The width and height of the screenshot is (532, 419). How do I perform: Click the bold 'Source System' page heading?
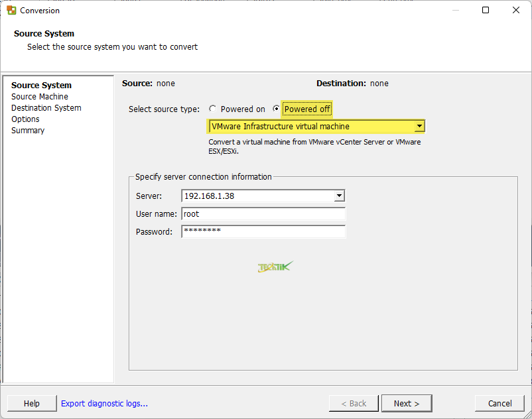coord(44,34)
